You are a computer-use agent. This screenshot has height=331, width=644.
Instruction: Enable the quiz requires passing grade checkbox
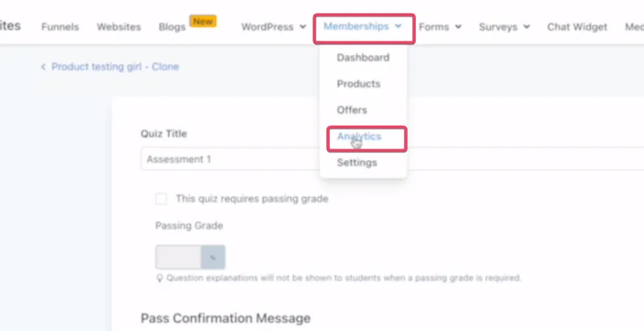coord(162,199)
